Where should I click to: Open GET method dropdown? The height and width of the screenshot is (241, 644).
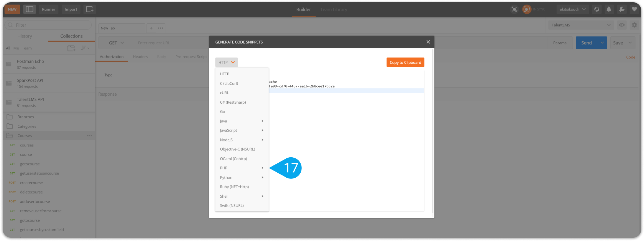[x=116, y=43]
